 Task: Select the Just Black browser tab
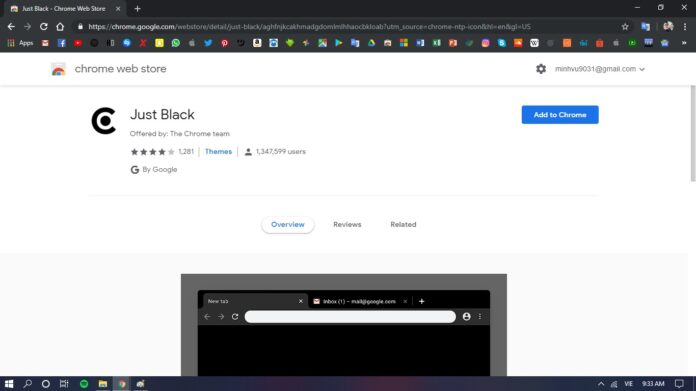tap(64, 9)
